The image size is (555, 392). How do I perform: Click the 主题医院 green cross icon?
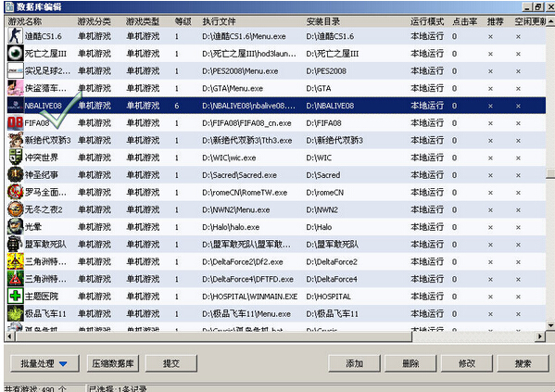tap(15, 296)
